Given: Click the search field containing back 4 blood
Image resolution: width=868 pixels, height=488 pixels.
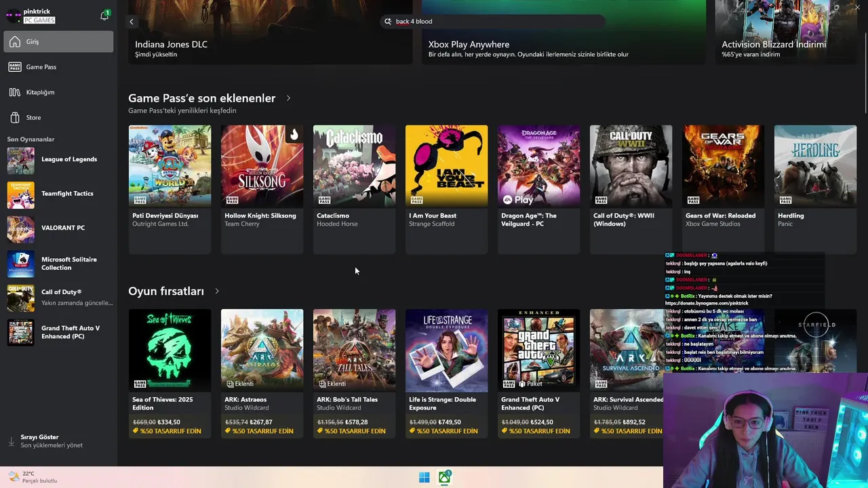Looking at the screenshot, I should point(493,22).
